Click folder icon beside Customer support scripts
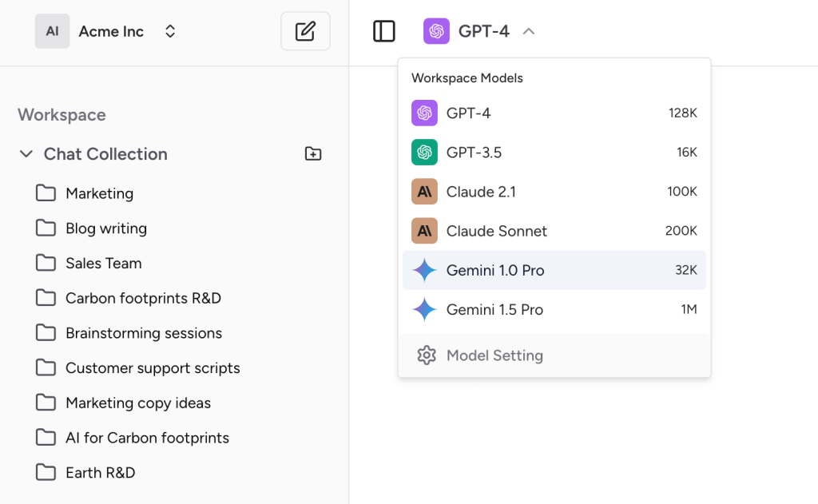 (46, 368)
